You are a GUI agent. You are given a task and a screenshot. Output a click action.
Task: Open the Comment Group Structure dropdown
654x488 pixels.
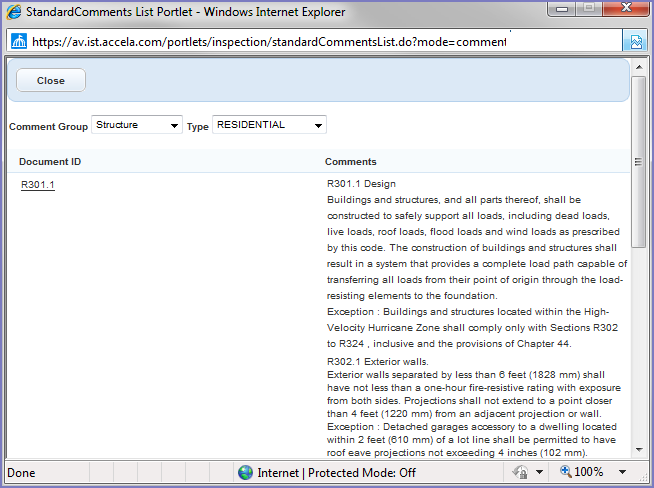(136, 126)
